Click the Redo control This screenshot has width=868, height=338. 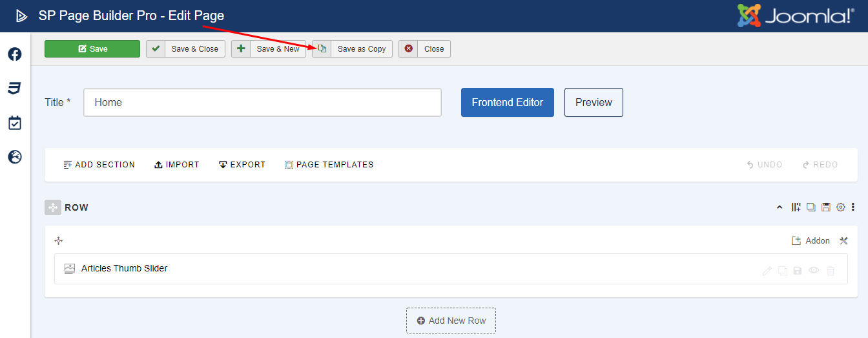pyautogui.click(x=820, y=165)
